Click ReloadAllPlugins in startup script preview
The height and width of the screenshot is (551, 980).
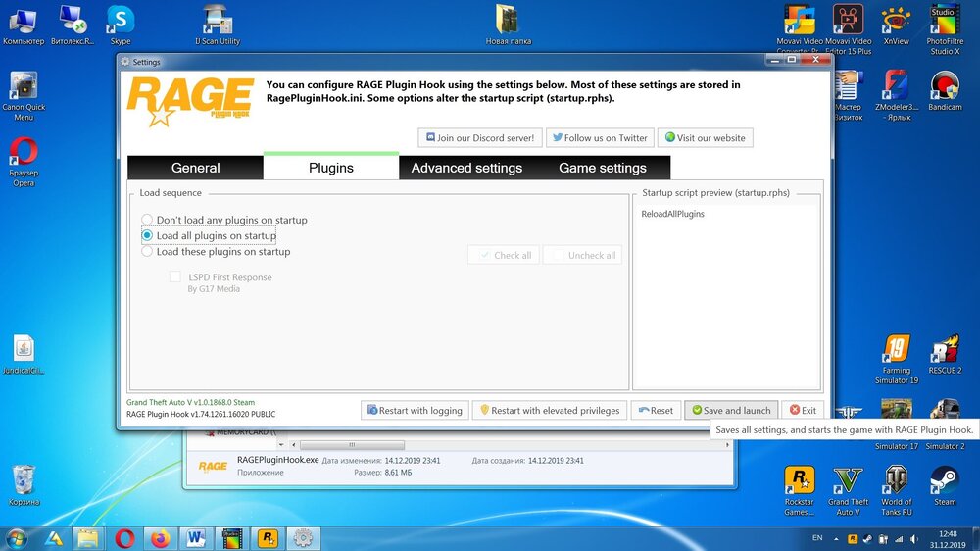672,214
